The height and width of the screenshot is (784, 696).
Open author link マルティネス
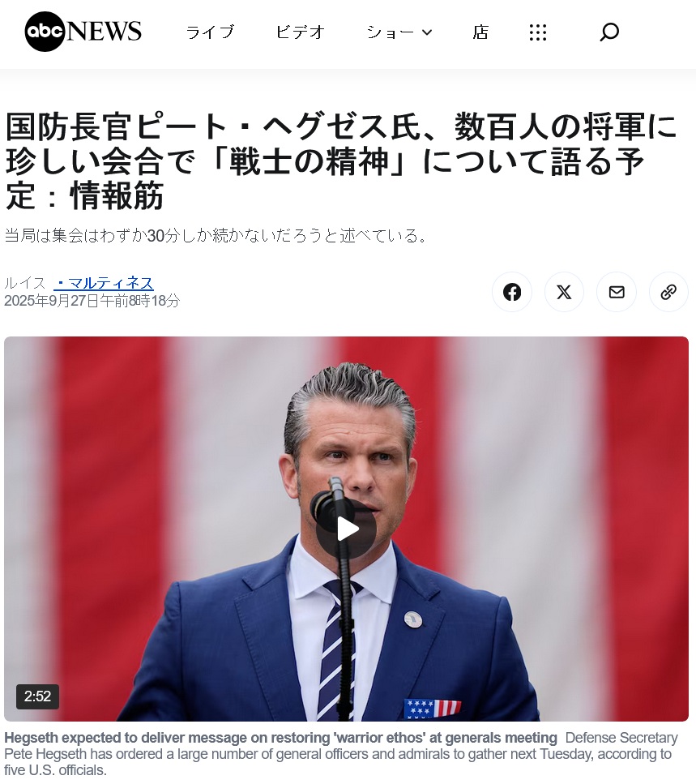coord(104,283)
